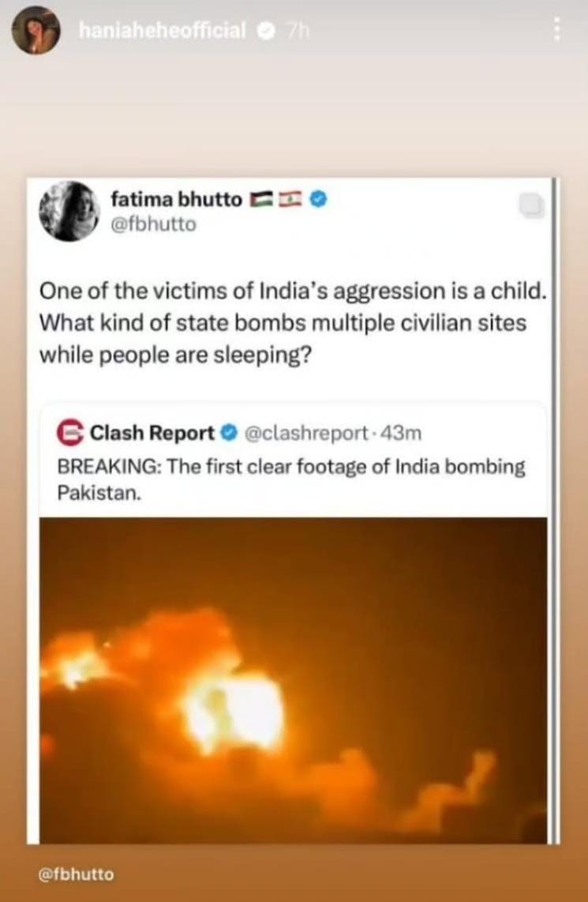Screen dimensions: 588x902
Task: Tap the haniaheheofficial username
Action: coord(163,31)
